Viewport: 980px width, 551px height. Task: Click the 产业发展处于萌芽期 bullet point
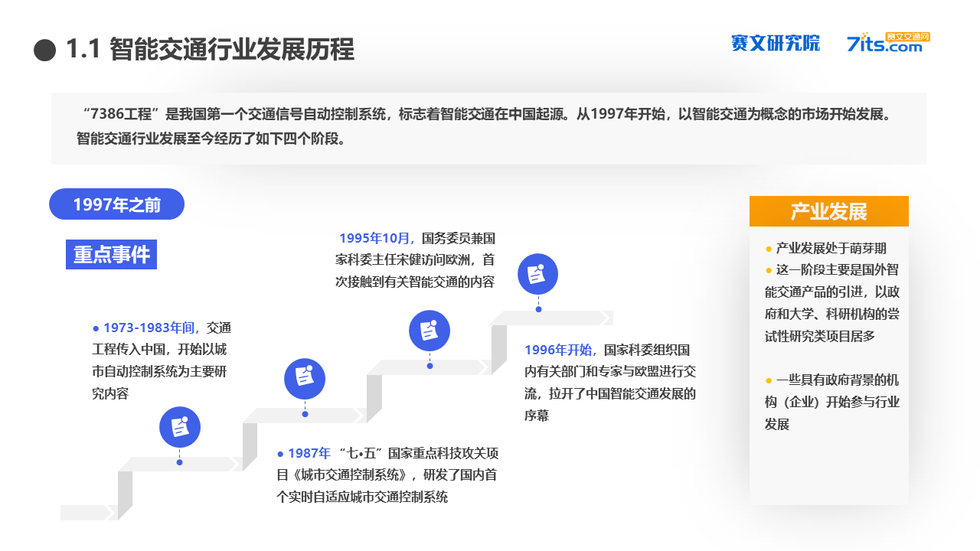click(x=825, y=248)
